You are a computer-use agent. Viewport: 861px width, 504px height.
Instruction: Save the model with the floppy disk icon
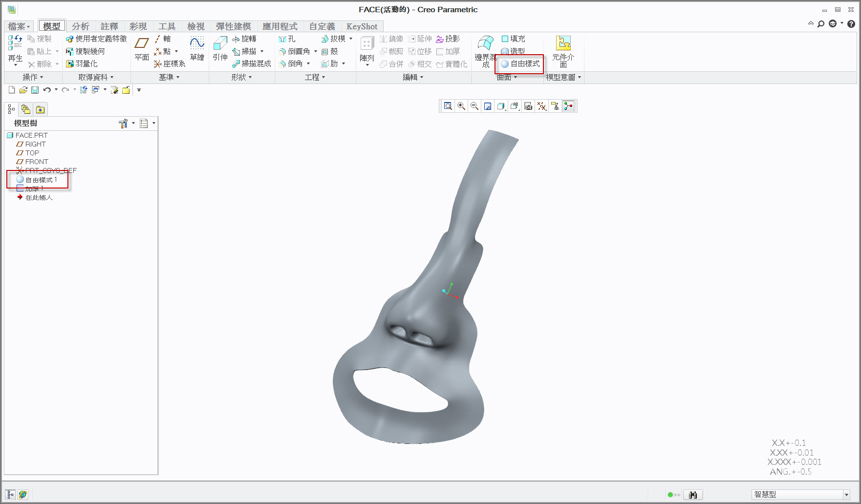35,90
